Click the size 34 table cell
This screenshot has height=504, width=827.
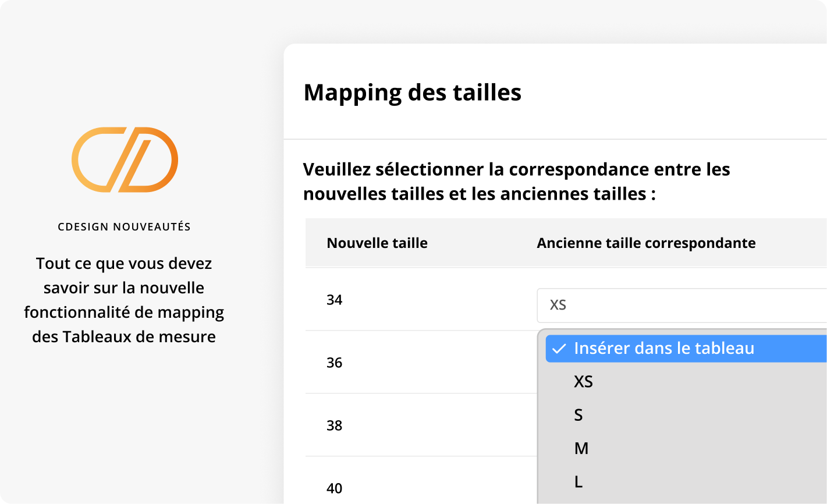[x=334, y=300]
